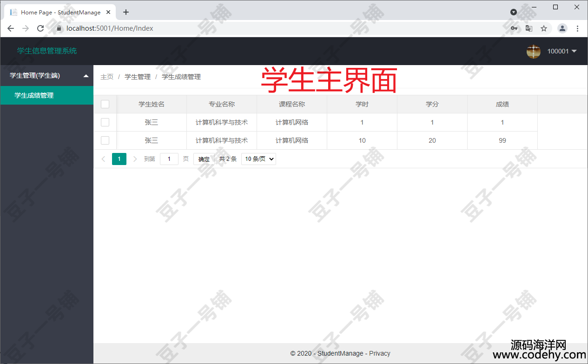This screenshot has height=364, width=588.
Task: Tick the select-all checkbox in table header
Action: [x=105, y=104]
